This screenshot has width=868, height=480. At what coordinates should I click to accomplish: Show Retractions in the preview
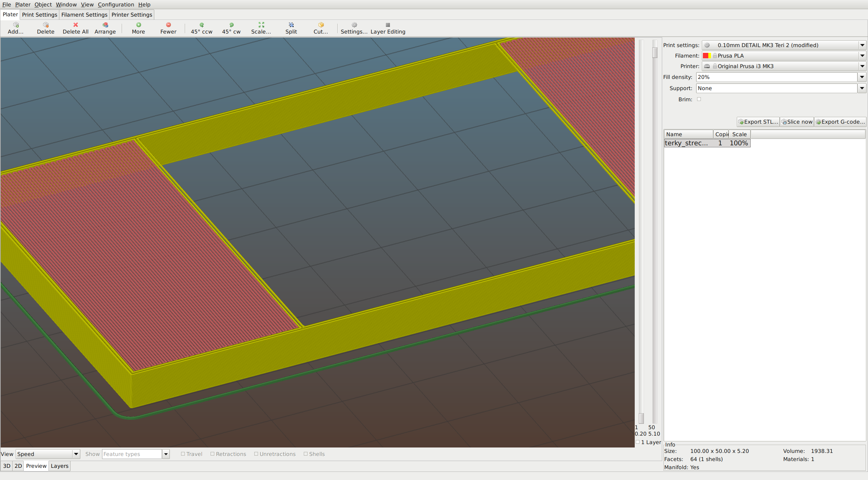click(213, 454)
